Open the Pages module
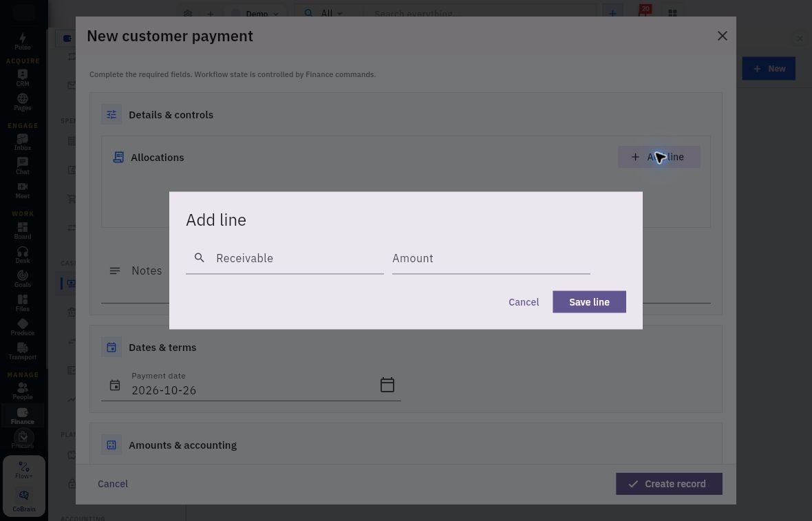This screenshot has width=812, height=521. [x=22, y=102]
